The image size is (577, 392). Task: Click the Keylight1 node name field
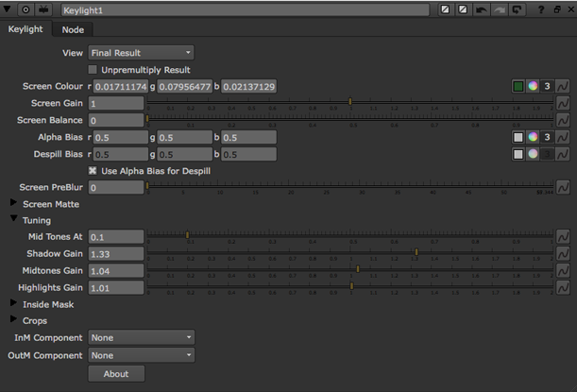pos(246,10)
